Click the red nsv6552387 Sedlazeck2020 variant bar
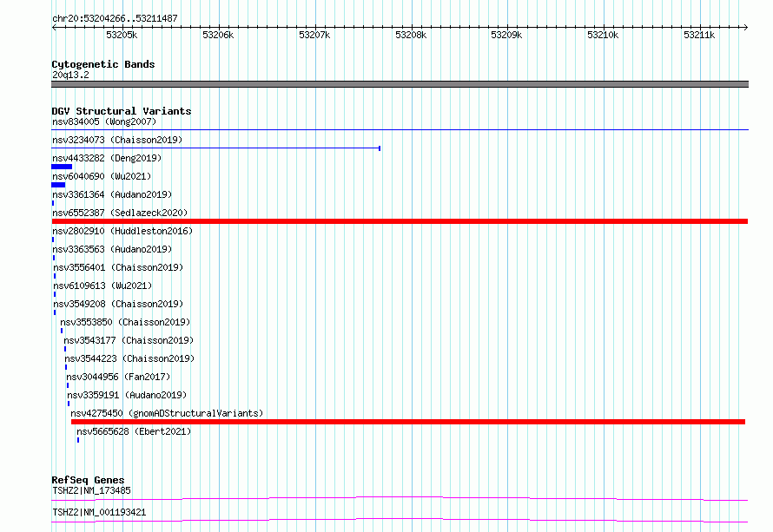Screen dimensions: 773x532 coord(400,221)
